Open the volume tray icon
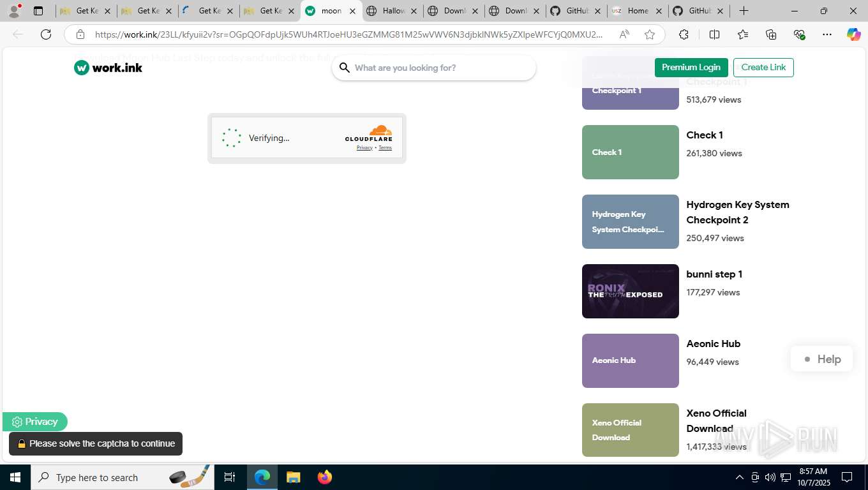Screen dimensions: 868x490 (x=770, y=477)
